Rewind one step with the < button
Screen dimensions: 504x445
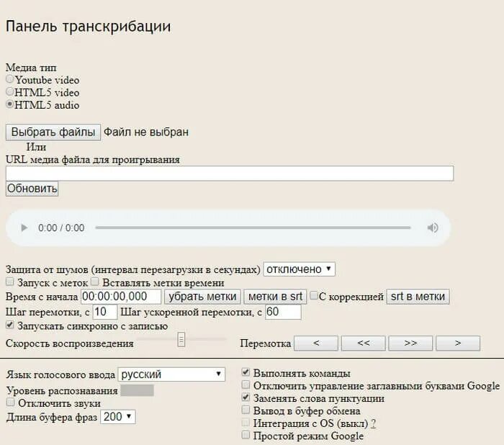pyautogui.click(x=316, y=343)
